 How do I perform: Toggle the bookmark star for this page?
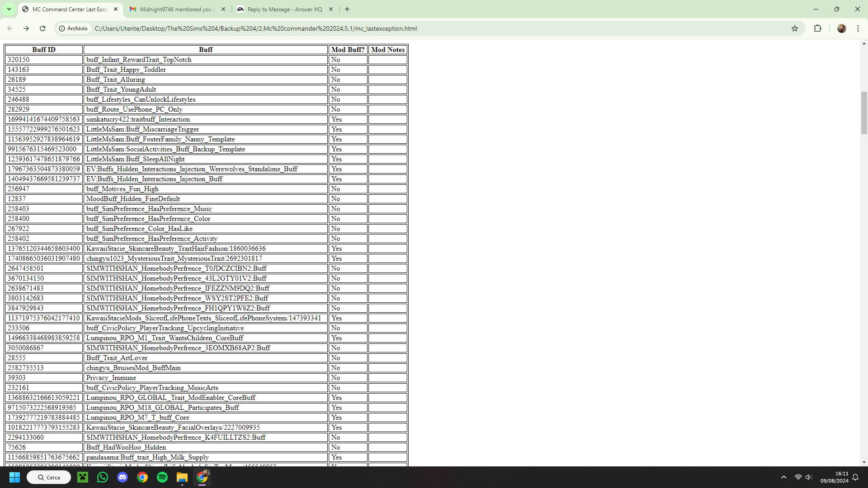click(795, 28)
